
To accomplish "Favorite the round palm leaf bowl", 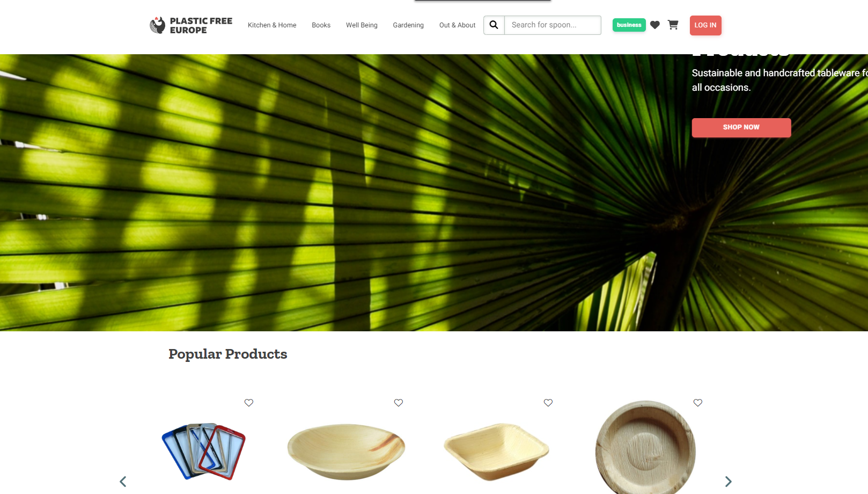I will click(399, 403).
